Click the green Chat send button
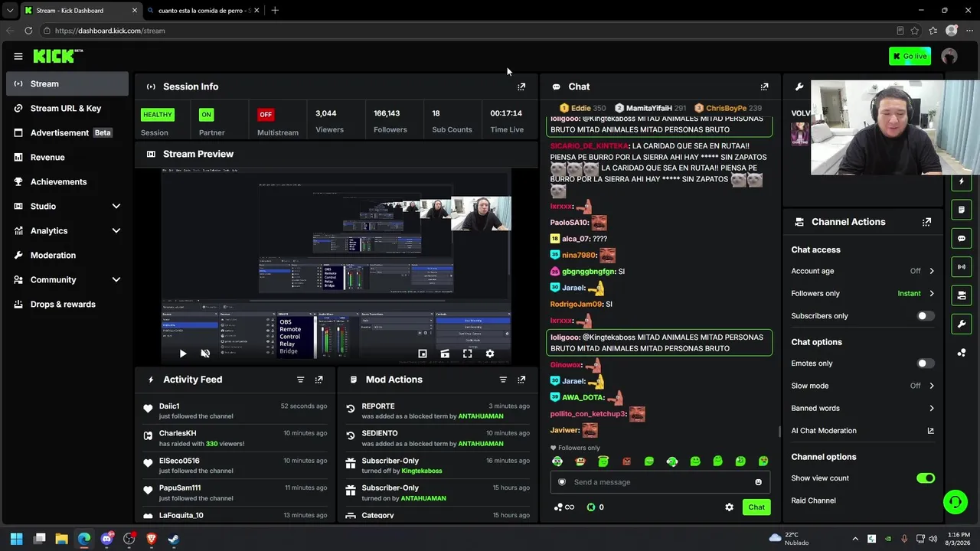Screen dimensions: 980x551 pos(756,507)
